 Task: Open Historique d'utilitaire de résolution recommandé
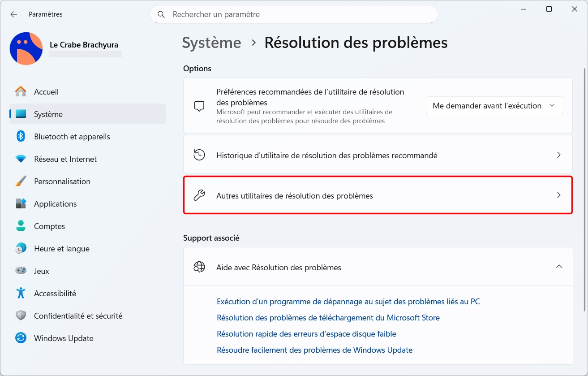[x=378, y=155]
